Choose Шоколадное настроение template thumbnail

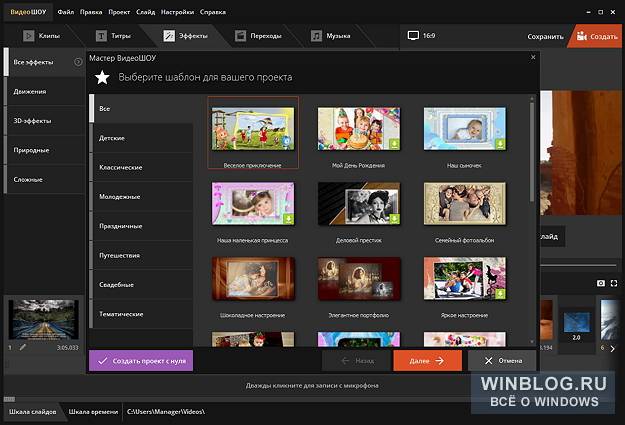[x=253, y=278]
